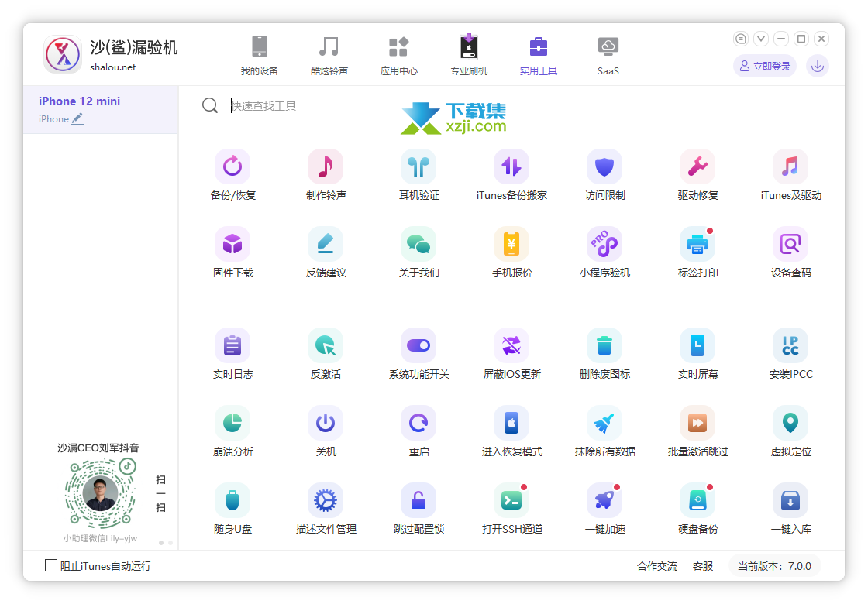Edit device name with pencil icon
The image size is (868, 604).
tap(77, 118)
